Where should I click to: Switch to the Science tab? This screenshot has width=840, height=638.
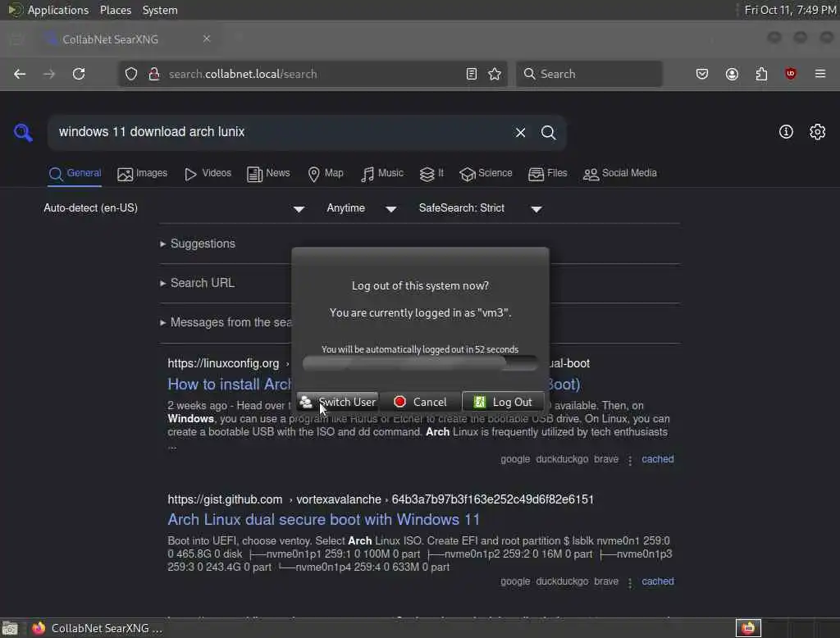pyautogui.click(x=486, y=174)
